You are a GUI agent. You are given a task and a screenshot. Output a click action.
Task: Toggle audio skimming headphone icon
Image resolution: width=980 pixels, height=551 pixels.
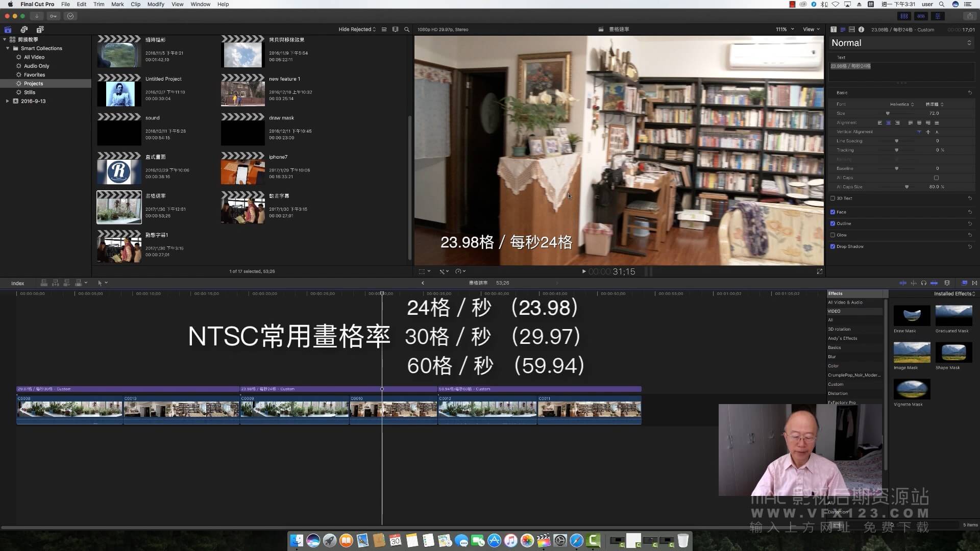923,283
